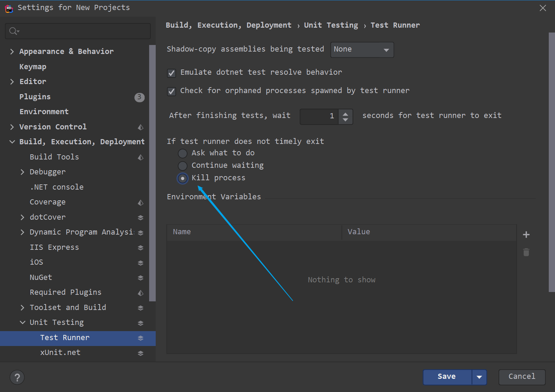The width and height of the screenshot is (555, 392).
Task: Uncheck Emulate dotnet test resolve behavior
Action: 171,73
